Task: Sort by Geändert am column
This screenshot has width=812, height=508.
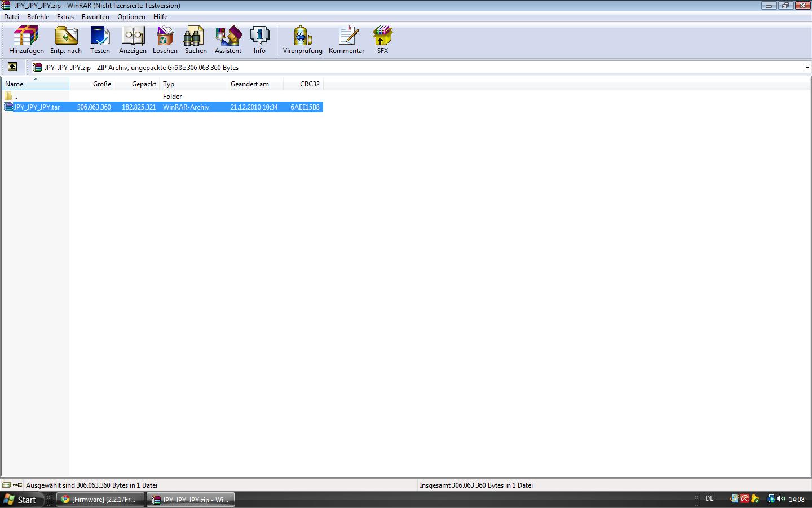Action: click(249, 84)
